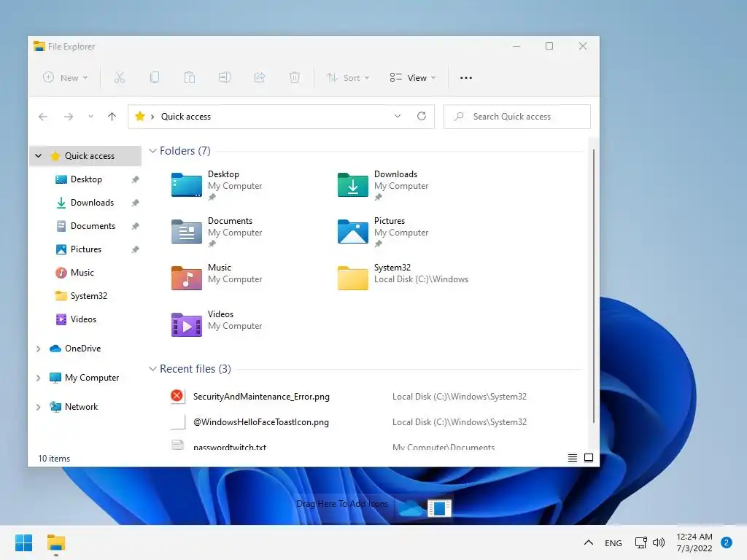Unpin Downloads via its pin icon in sidebar

point(135,203)
